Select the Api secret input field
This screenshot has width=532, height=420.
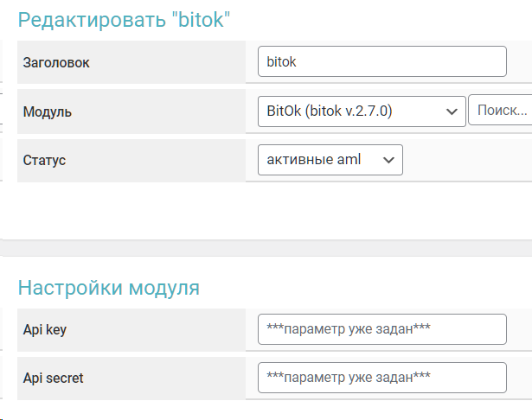[381, 378]
